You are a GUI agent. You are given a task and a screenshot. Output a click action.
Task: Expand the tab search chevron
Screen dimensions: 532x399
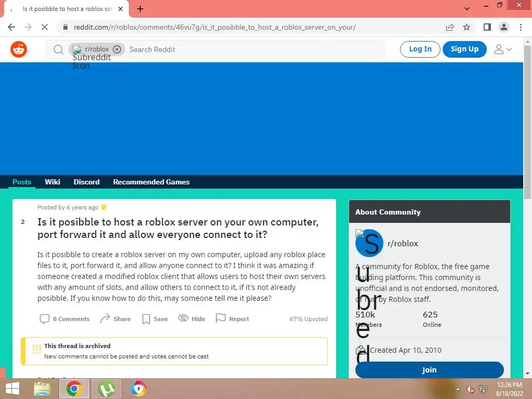(x=467, y=9)
